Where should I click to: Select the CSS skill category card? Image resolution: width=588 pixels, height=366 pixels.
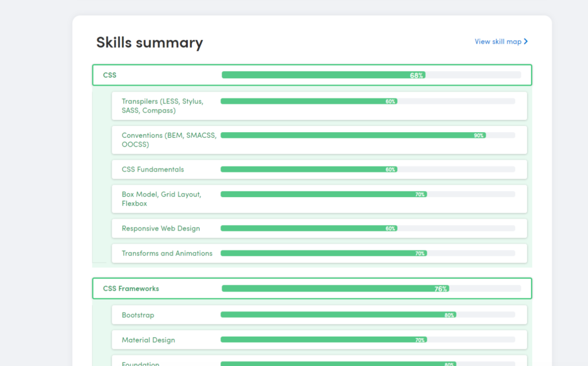point(312,75)
